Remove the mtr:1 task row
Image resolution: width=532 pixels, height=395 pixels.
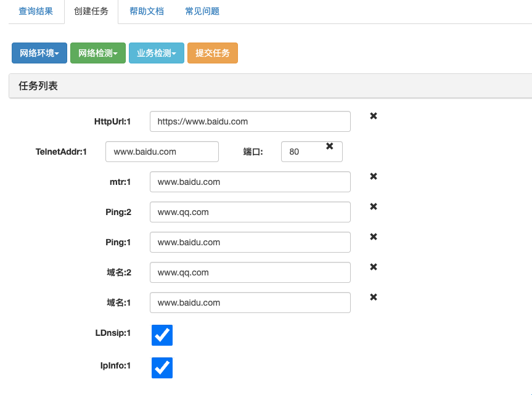point(373,176)
